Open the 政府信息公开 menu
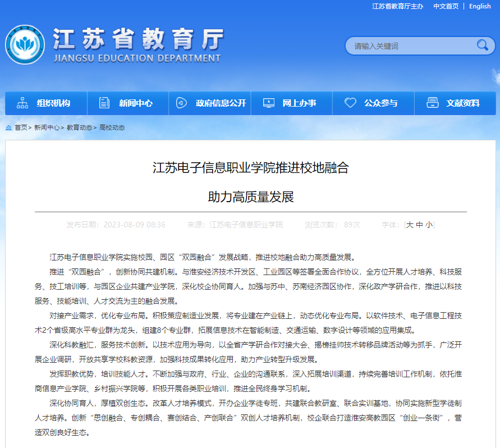500x448 pixels. (x=210, y=103)
